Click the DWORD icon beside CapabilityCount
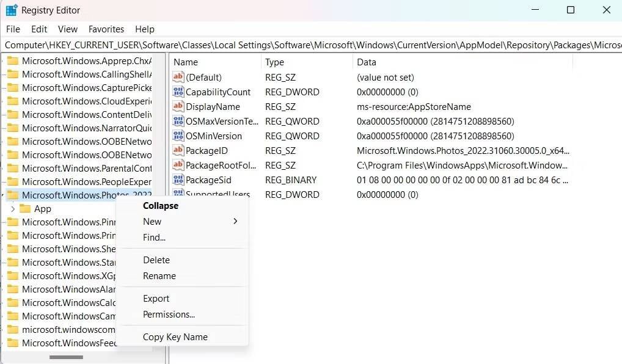The height and width of the screenshot is (364, 622). tap(177, 92)
